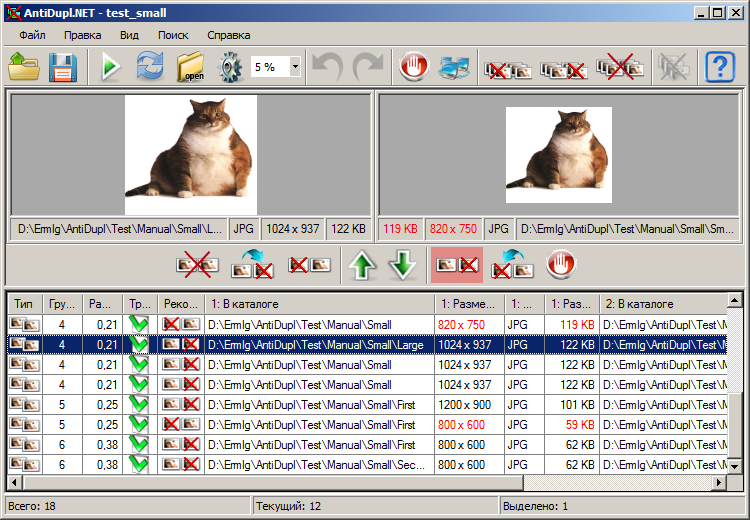Screen dimensions: 750x520
Task: Open the Файл menu
Action: (32, 35)
